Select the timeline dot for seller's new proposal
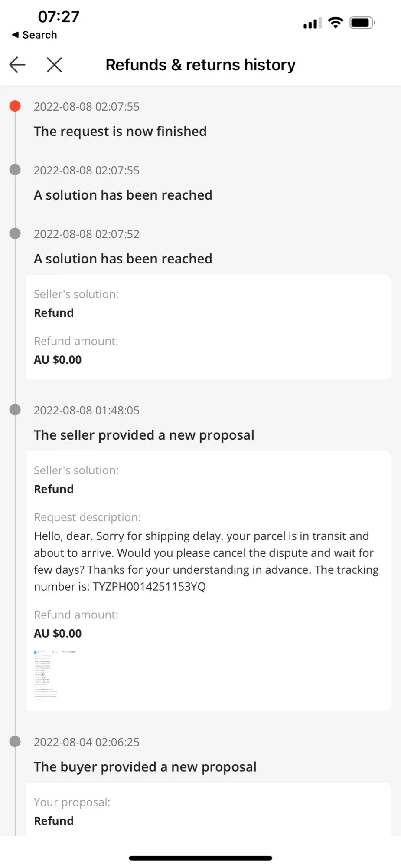The image size is (401, 868). 15,410
